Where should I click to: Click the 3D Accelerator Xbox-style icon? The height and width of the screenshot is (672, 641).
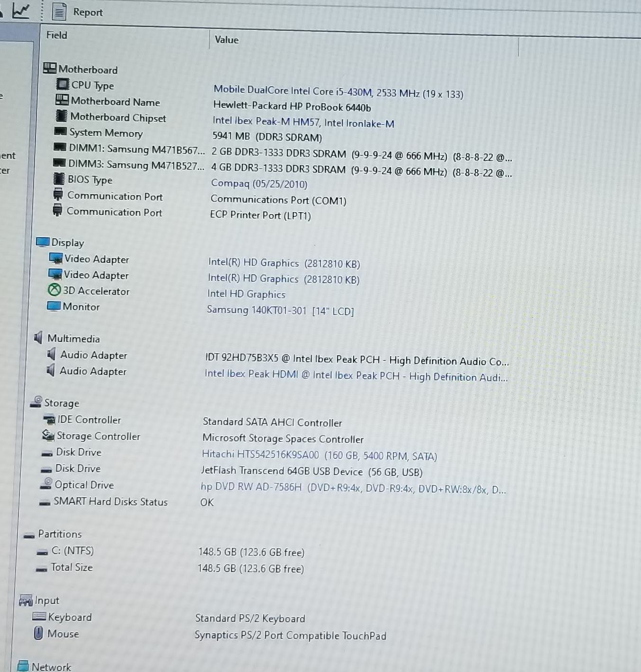[x=54, y=289]
